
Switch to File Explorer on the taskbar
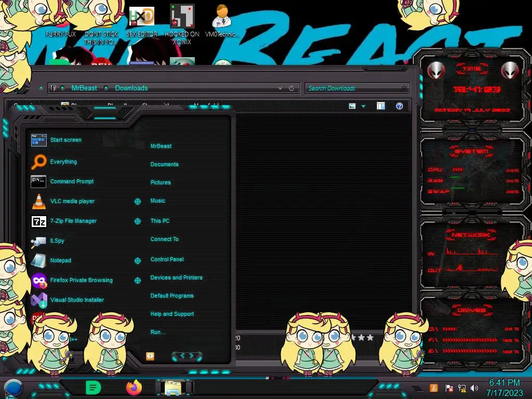(175, 388)
